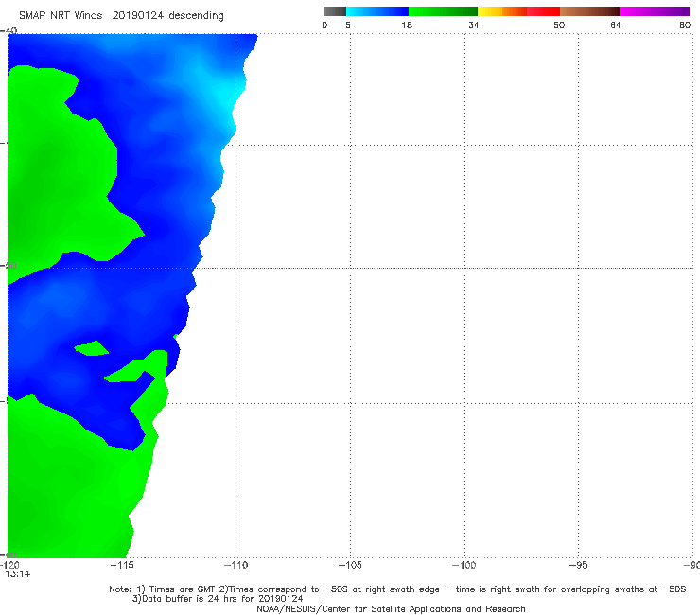
Task: Click the title text 'SMAP NRT Winds'
Action: pyautogui.click(x=61, y=15)
